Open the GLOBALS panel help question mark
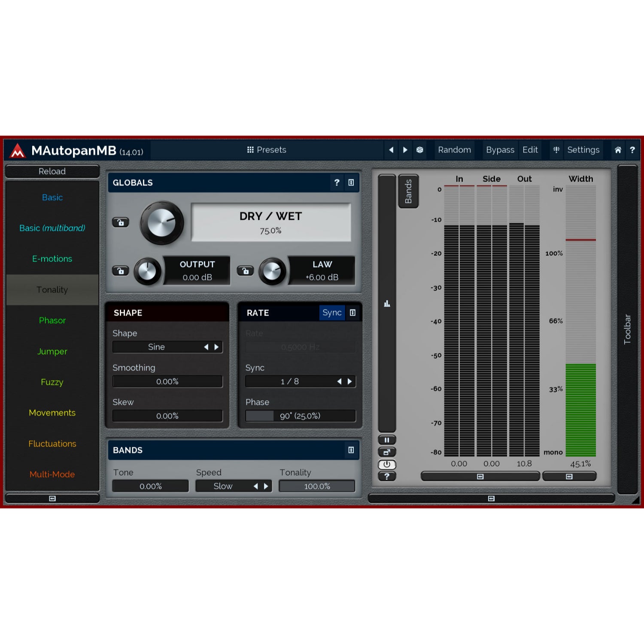Image resolution: width=644 pixels, height=644 pixels. pos(337,182)
